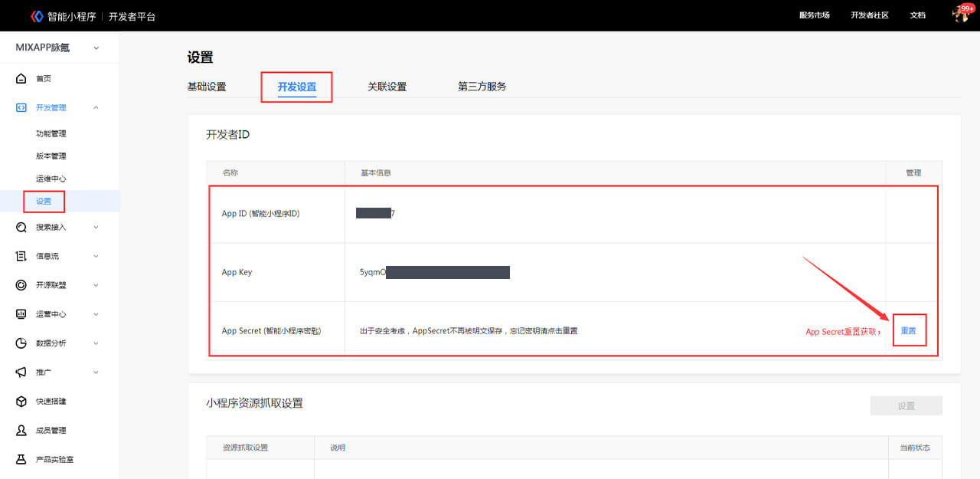Viewport: 980px width, 479px height.
Task: Select the 快速搭建 box icon
Action: (21, 401)
